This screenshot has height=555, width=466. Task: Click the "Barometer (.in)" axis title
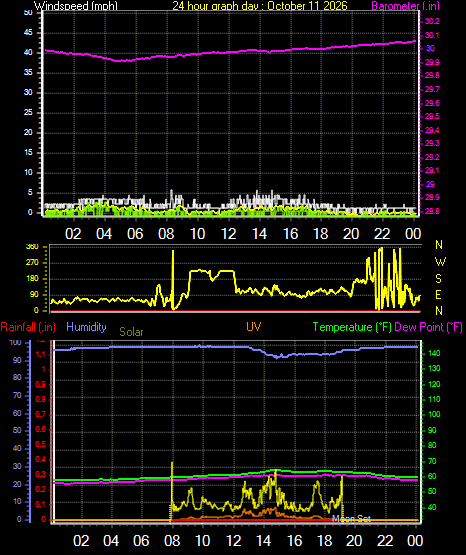pyautogui.click(x=405, y=6)
